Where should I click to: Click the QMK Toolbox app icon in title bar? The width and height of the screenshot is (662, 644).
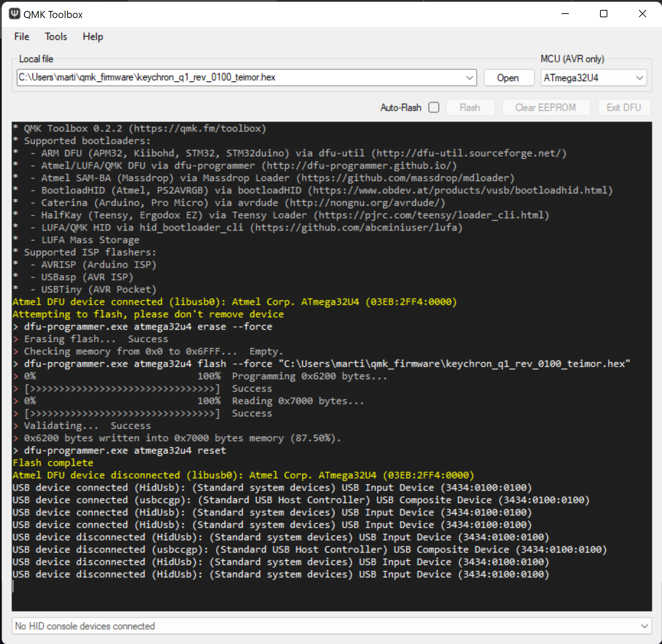14,14
